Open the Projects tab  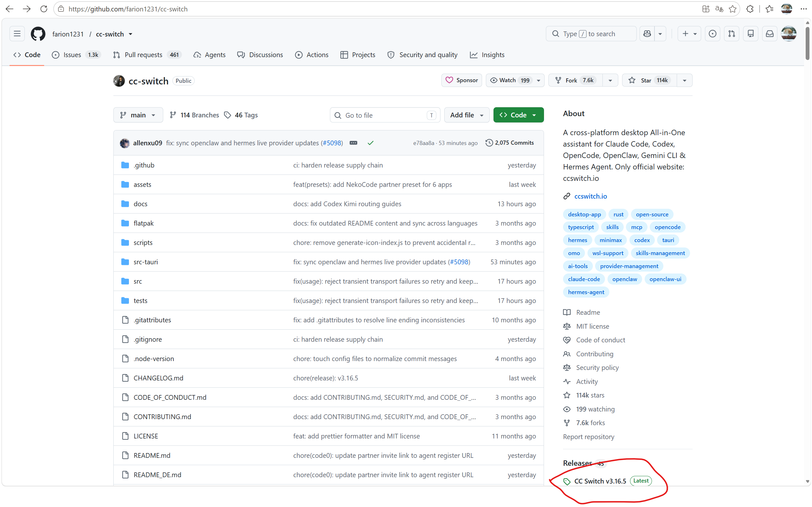[358, 55]
